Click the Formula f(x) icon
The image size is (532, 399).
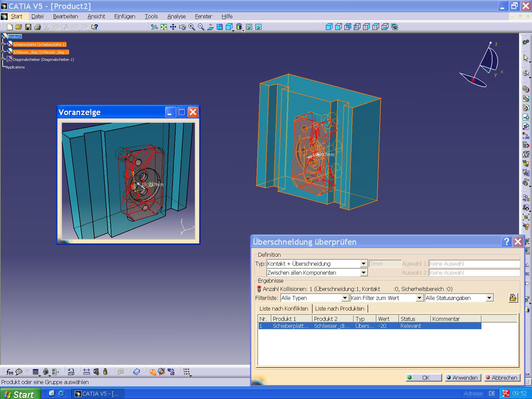9,372
